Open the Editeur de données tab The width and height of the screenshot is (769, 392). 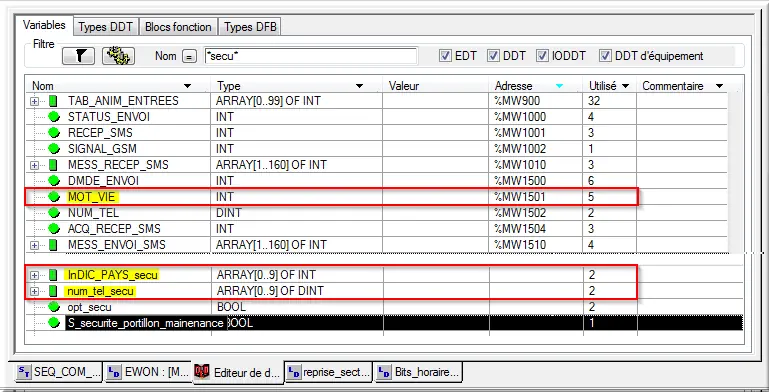point(238,372)
